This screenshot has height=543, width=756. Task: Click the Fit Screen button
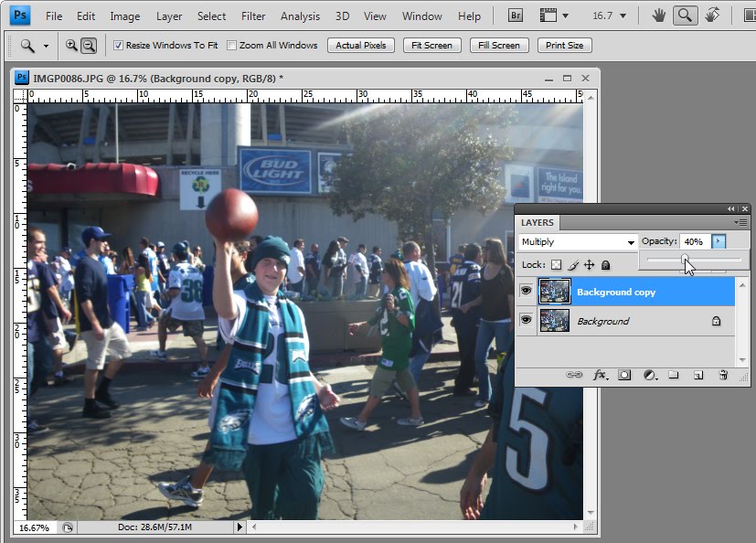432,46
